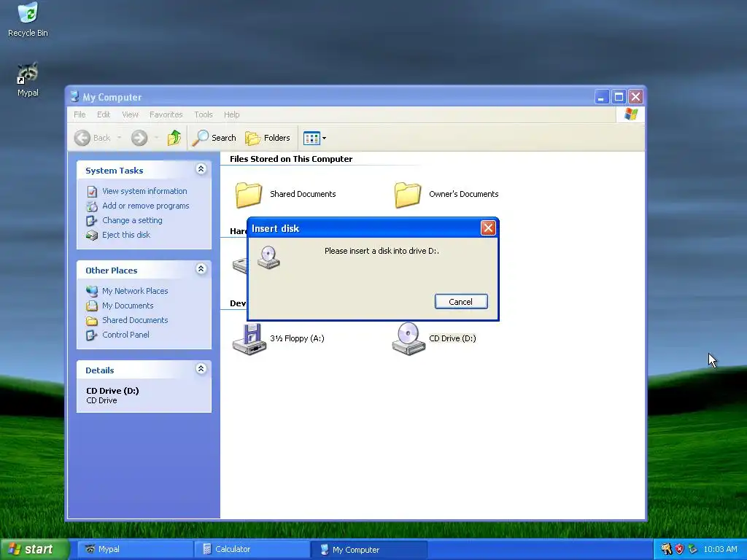Screen dimensions: 747x560
Task: Switch to Calculator taskbar button
Action: coord(252,550)
